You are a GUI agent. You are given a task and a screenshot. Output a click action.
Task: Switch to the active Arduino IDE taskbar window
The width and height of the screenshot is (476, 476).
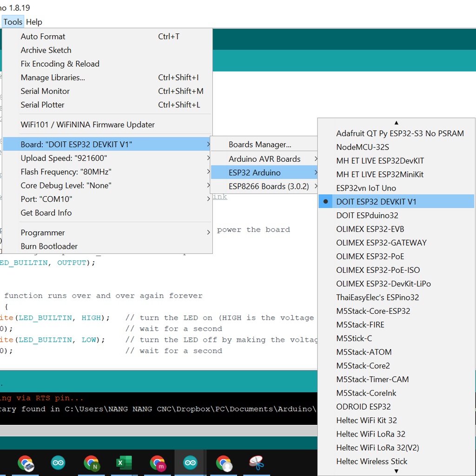(190, 463)
